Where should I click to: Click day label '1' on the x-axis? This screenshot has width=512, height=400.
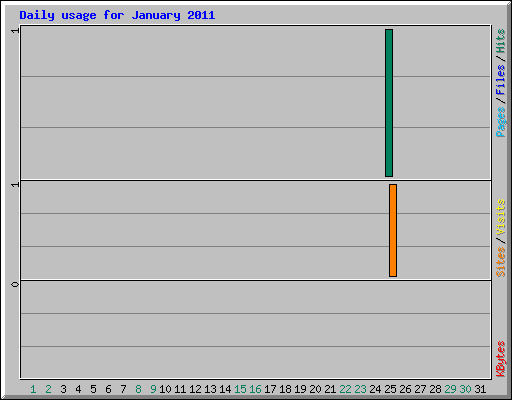(x=33, y=389)
